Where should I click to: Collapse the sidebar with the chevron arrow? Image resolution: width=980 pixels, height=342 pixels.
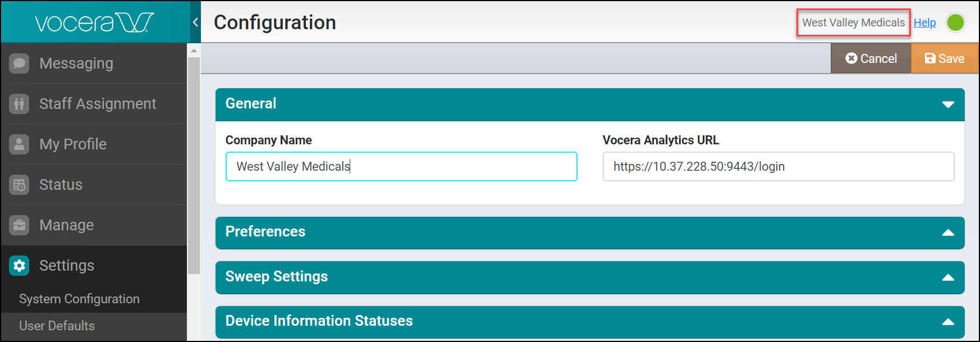click(195, 22)
